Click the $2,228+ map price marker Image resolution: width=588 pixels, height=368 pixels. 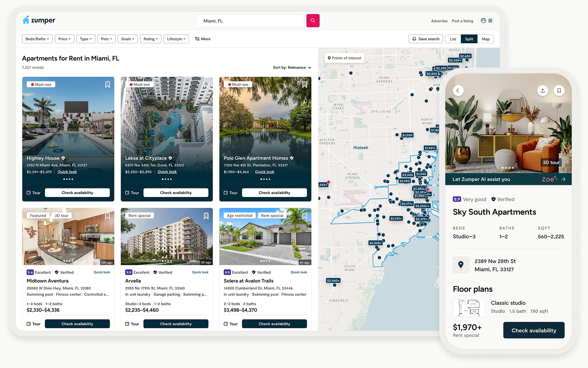pyautogui.click(x=376, y=243)
